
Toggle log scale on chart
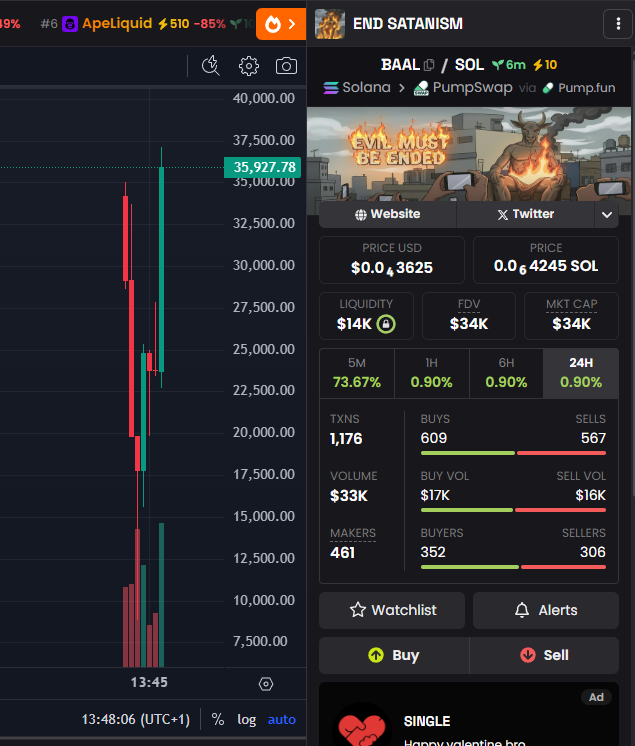click(246, 719)
